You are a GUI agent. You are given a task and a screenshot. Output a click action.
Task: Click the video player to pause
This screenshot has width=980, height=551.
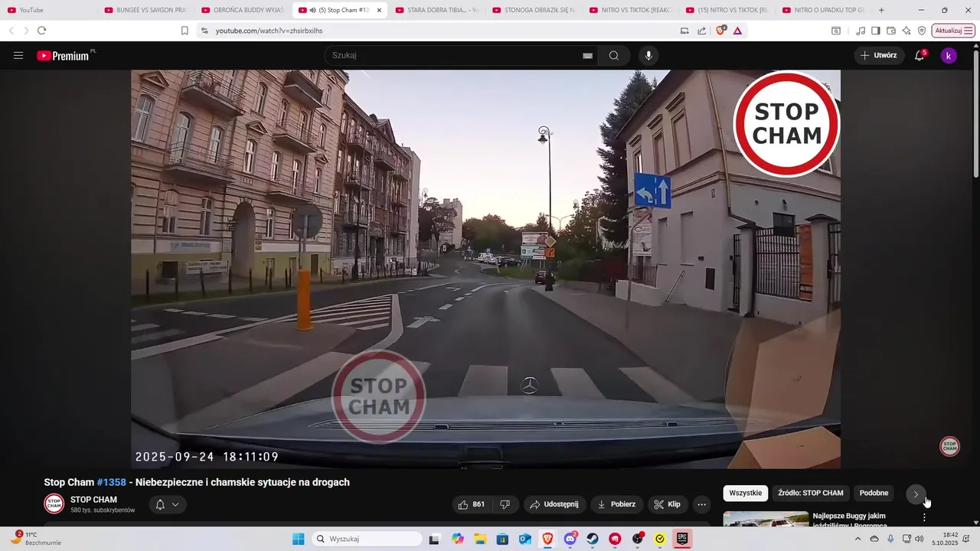[x=485, y=269]
